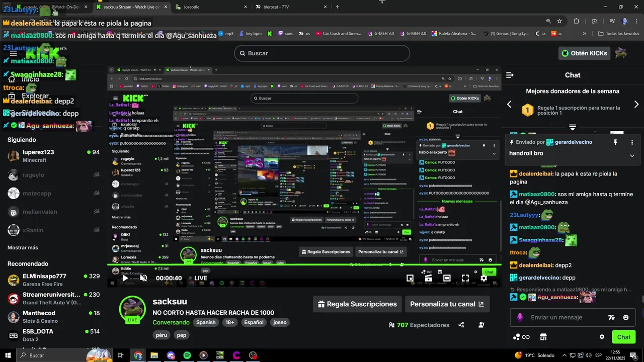
Task: Open a new browser tab
Action: click(337, 7)
